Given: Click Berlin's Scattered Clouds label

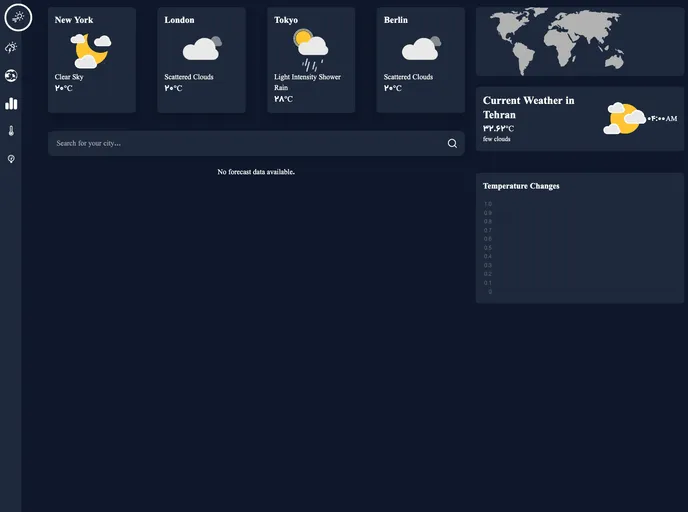Looking at the screenshot, I should click(x=408, y=77).
